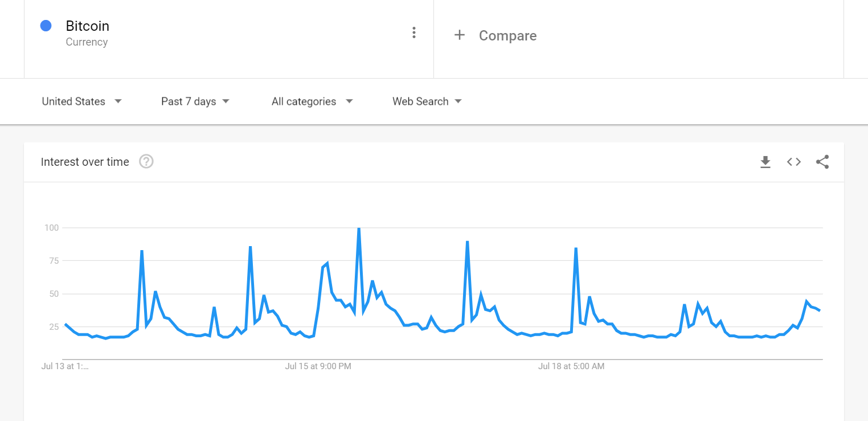Select the peak 100 point on the chart
This screenshot has height=421, width=868.
[x=359, y=228]
